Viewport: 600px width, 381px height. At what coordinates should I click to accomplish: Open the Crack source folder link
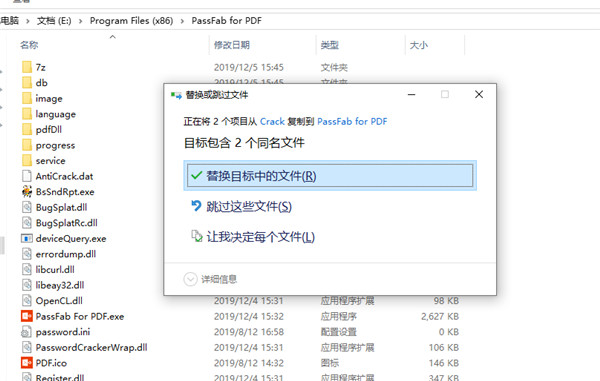click(272, 122)
